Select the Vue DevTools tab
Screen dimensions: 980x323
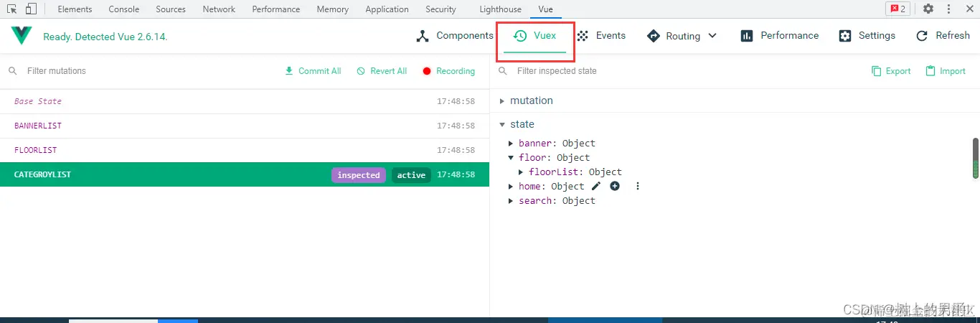point(546,9)
